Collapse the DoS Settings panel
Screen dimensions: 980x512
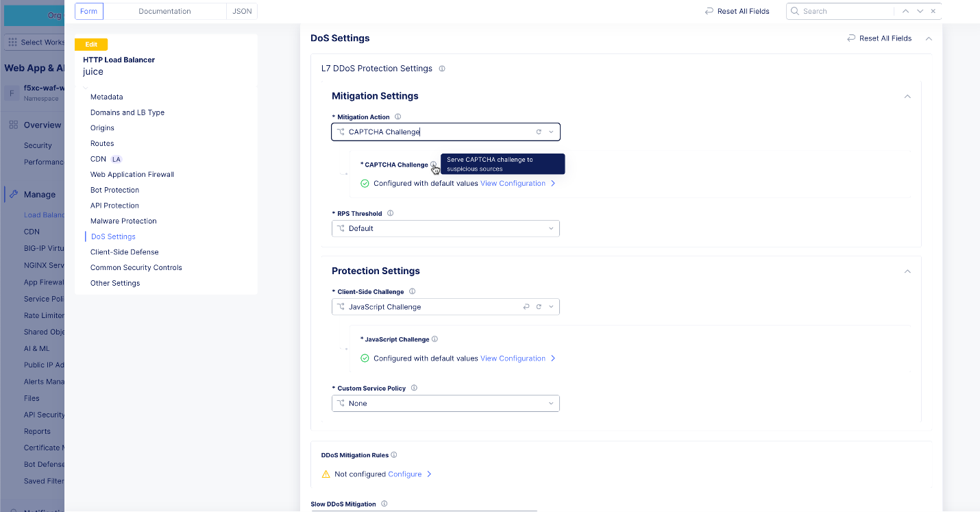(929, 38)
